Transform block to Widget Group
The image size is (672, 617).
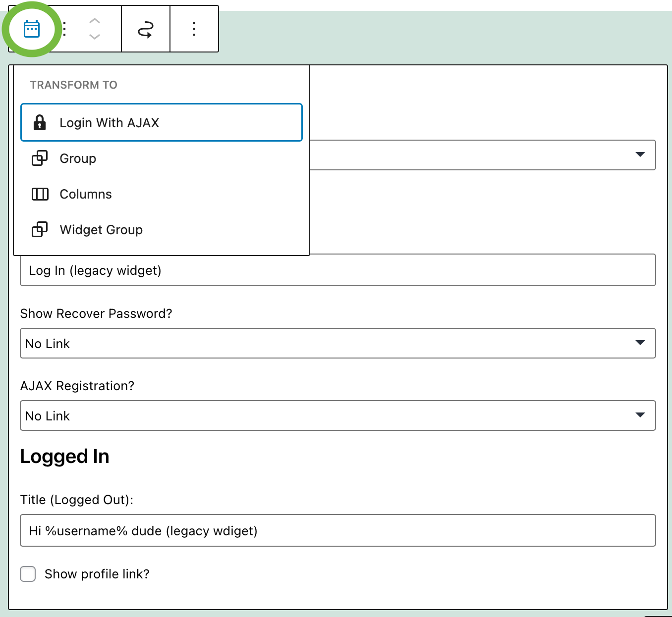162,230
